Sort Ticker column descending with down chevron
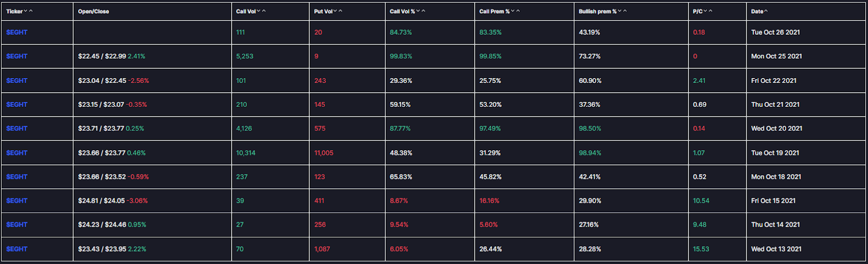Image resolution: width=868 pixels, height=264 pixels. click(25, 11)
